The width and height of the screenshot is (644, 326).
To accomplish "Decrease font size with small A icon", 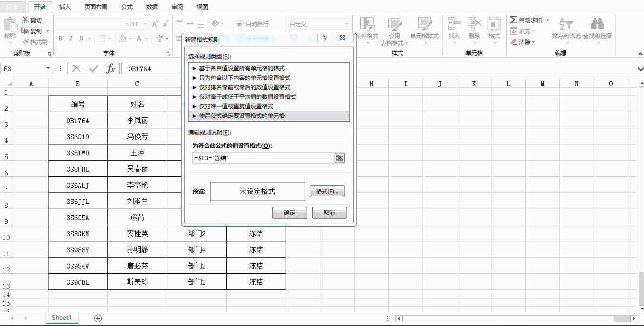I will (165, 24).
